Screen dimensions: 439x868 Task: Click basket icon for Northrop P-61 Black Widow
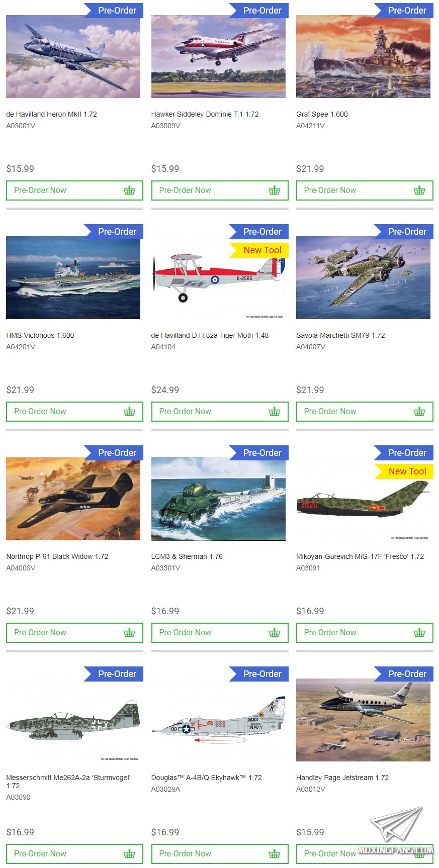(129, 632)
